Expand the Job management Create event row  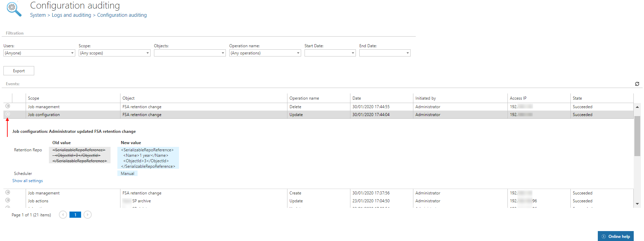click(x=8, y=192)
